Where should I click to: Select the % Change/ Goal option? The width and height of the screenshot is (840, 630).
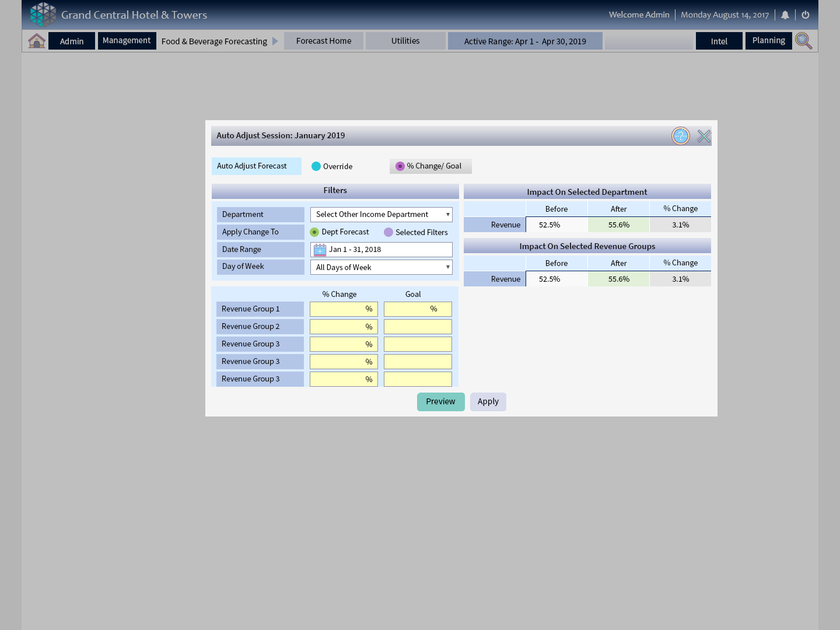tap(400, 166)
